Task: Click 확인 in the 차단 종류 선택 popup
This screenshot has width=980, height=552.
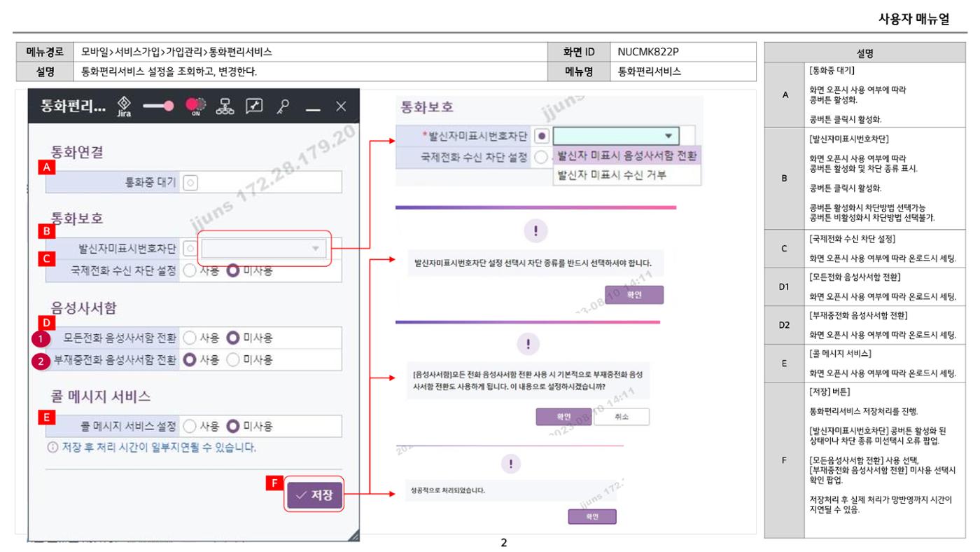Action: click(634, 295)
